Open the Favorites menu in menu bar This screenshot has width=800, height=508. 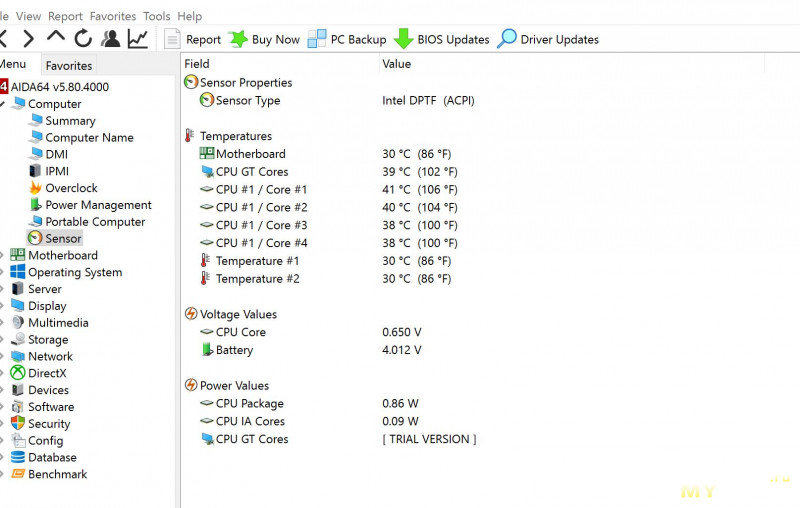coord(113,16)
